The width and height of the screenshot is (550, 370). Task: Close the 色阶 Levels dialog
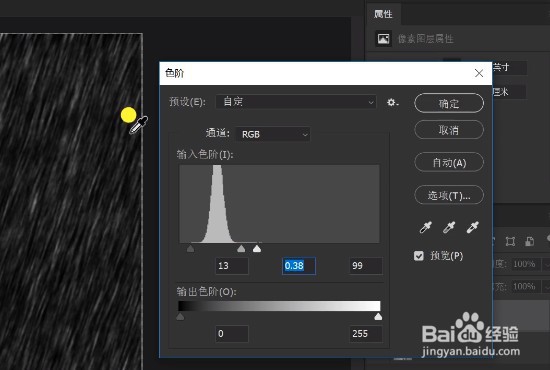click(479, 73)
